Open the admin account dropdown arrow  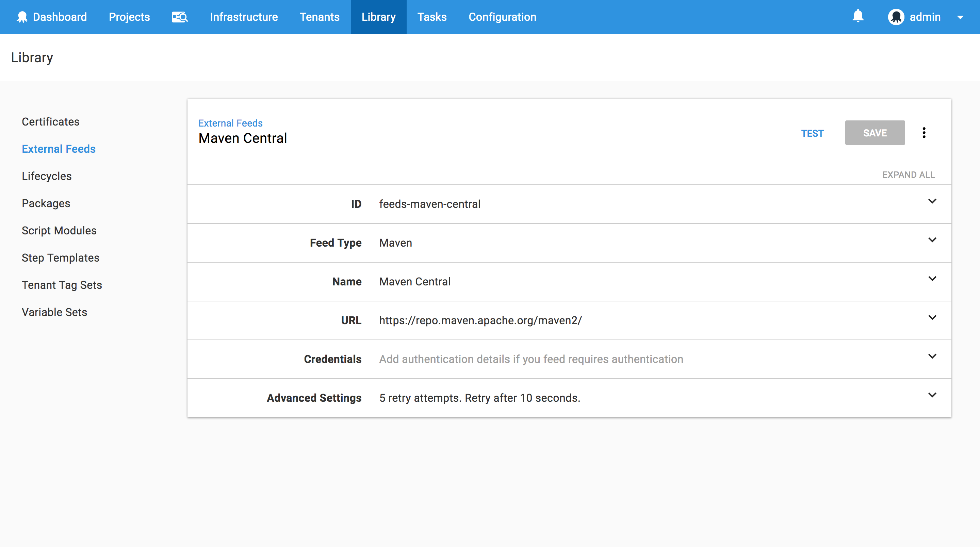[960, 17]
